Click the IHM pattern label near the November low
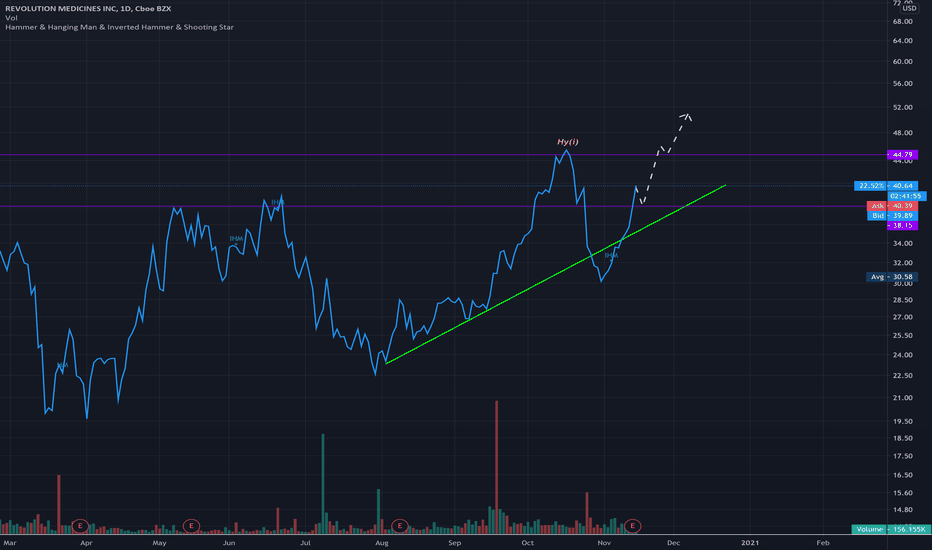932x550 pixels. pyautogui.click(x=611, y=255)
